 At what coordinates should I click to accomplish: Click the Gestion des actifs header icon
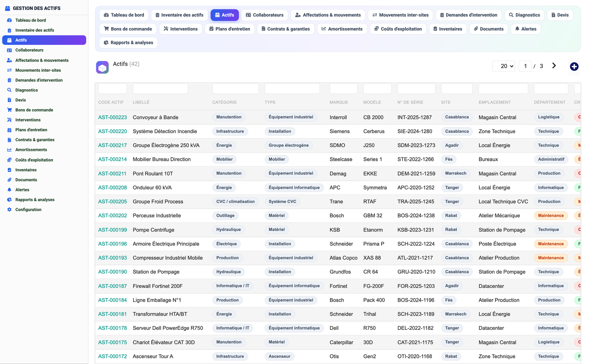[7, 8]
